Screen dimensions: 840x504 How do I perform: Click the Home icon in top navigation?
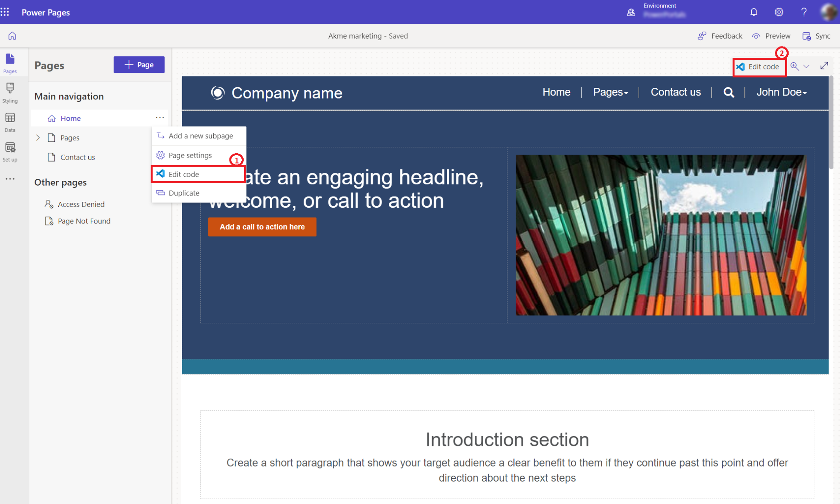[x=11, y=36]
